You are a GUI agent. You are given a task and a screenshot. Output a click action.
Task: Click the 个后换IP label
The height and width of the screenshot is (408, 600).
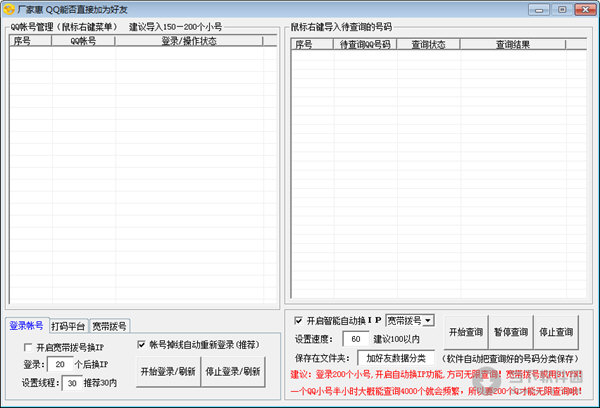[x=91, y=364]
